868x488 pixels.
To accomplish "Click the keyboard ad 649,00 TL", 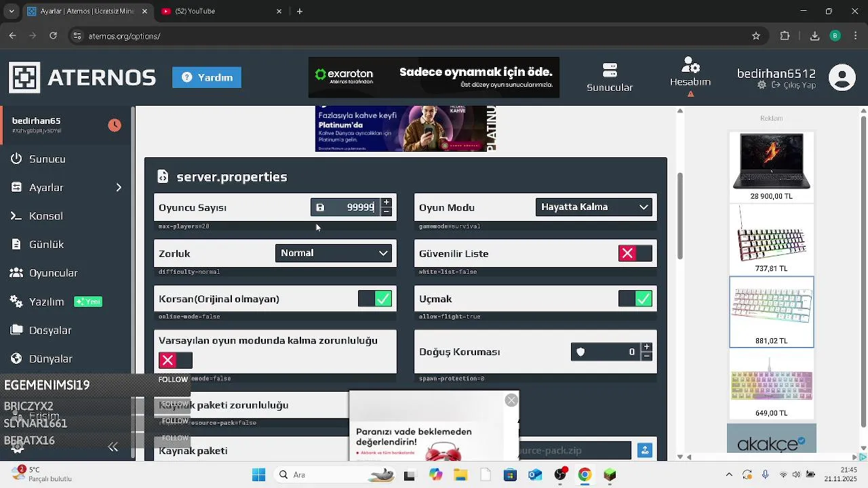I will click(772, 384).
